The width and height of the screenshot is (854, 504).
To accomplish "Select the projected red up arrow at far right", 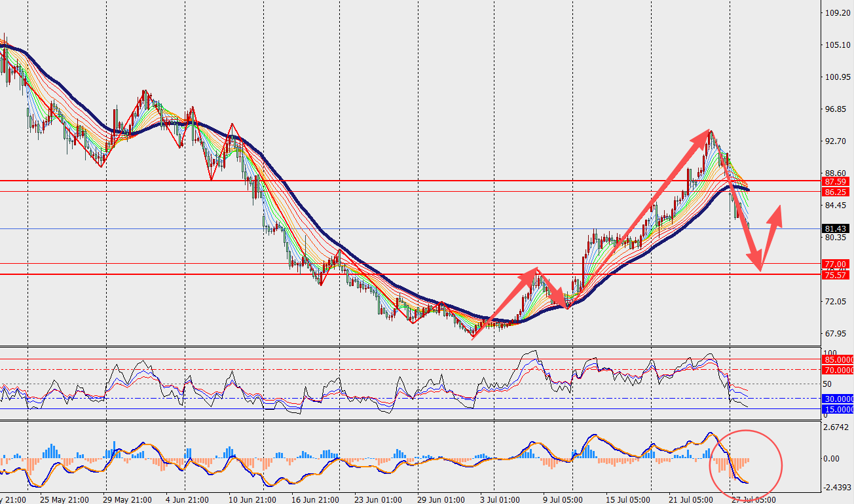I will click(x=771, y=238).
